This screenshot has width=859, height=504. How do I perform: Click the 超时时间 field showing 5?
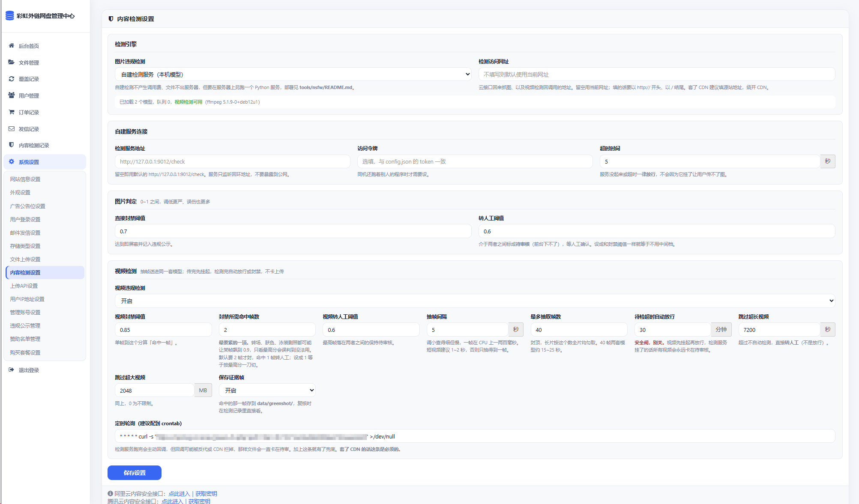(x=710, y=161)
